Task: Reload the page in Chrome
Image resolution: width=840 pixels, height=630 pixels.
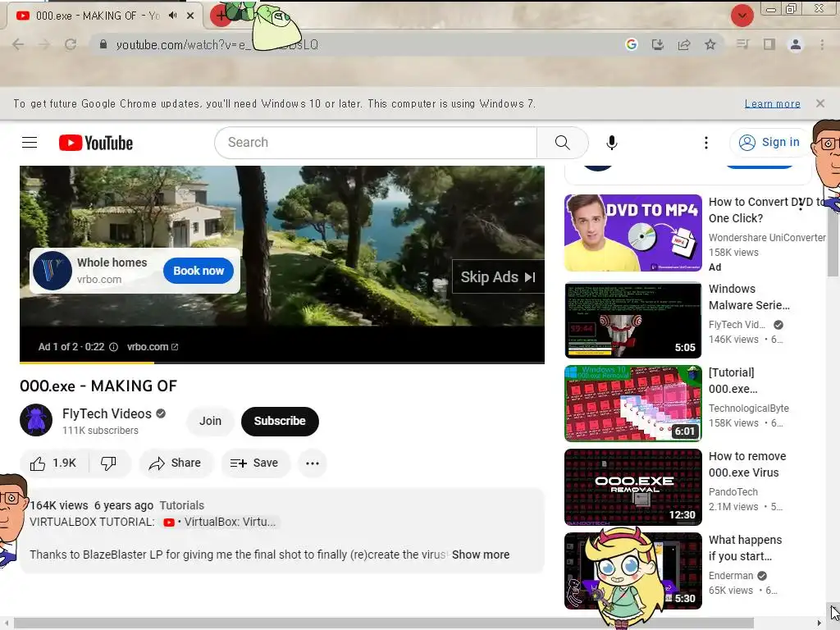Action: (x=71, y=44)
